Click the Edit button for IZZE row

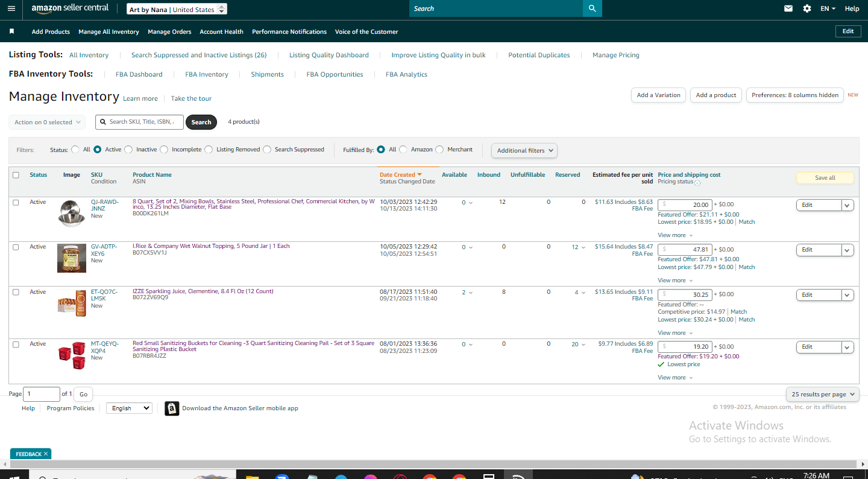[x=819, y=295]
